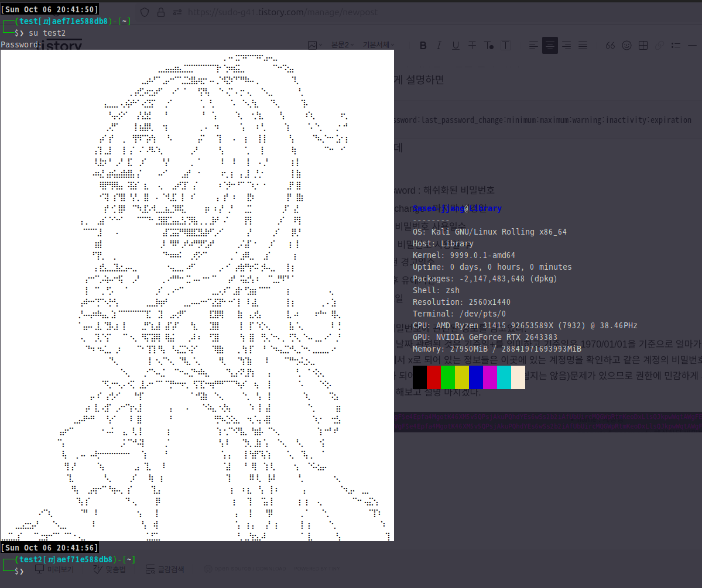Image resolution: width=702 pixels, height=588 pixels.
Task: Click the '해쉬화된 비밀번호' line in editor
Action: [x=459, y=190]
